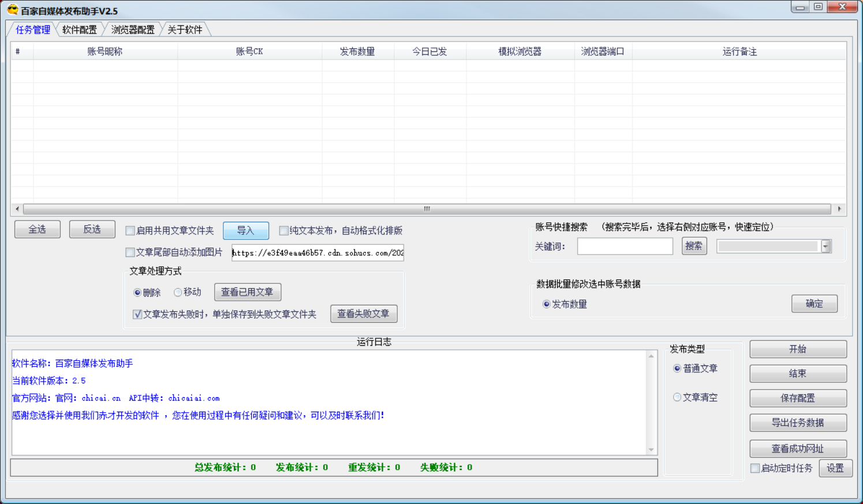Select the 发布数量 radio button
The image size is (863, 504).
coord(547,304)
